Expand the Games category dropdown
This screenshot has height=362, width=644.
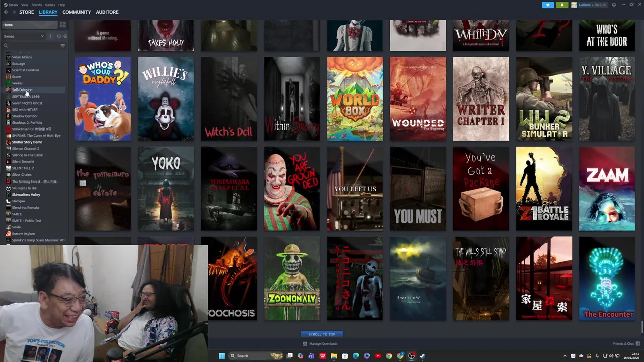tap(23, 36)
